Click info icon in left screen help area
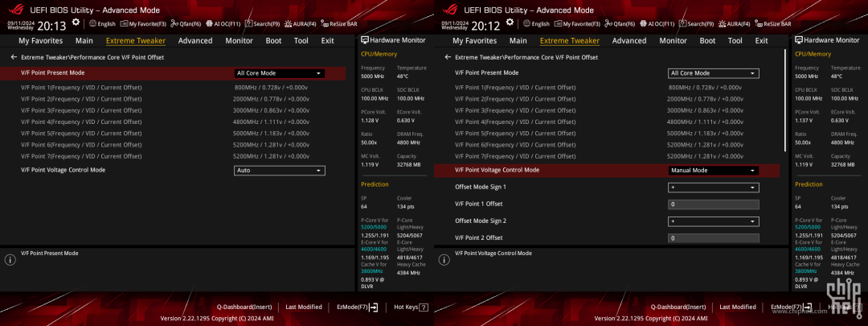The width and height of the screenshot is (868, 326). pyautogui.click(x=10, y=259)
